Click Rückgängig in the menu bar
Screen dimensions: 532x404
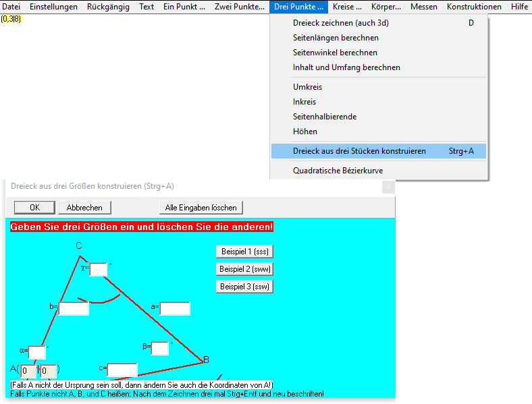click(x=108, y=7)
